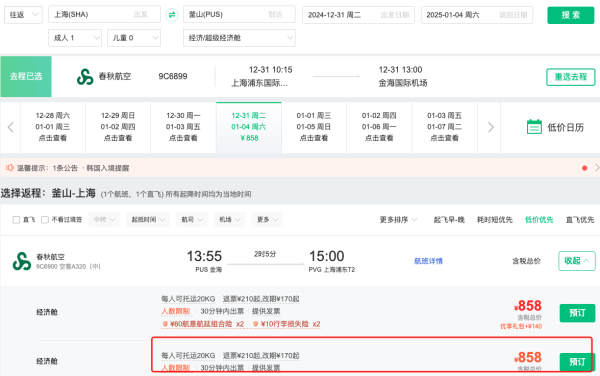
Task: Sort by 低价优先 lowest price
Action: (539, 220)
